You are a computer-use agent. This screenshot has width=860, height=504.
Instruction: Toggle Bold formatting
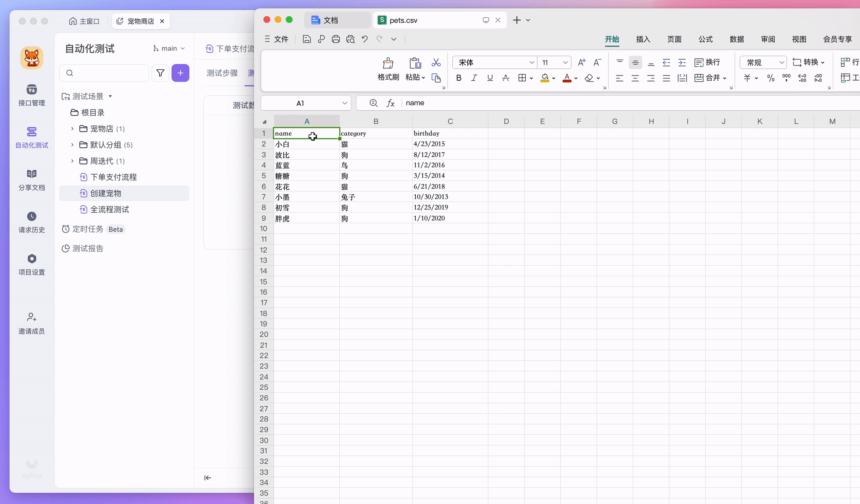pyautogui.click(x=459, y=78)
